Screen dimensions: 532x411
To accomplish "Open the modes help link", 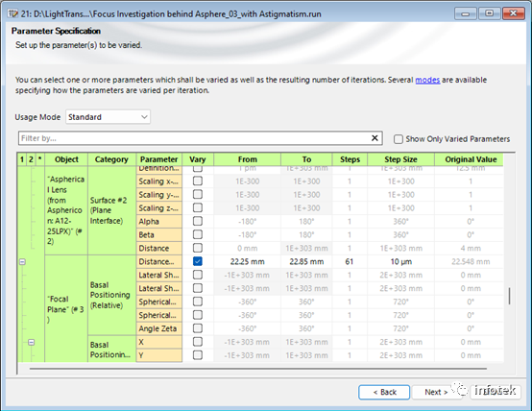I will pos(427,80).
